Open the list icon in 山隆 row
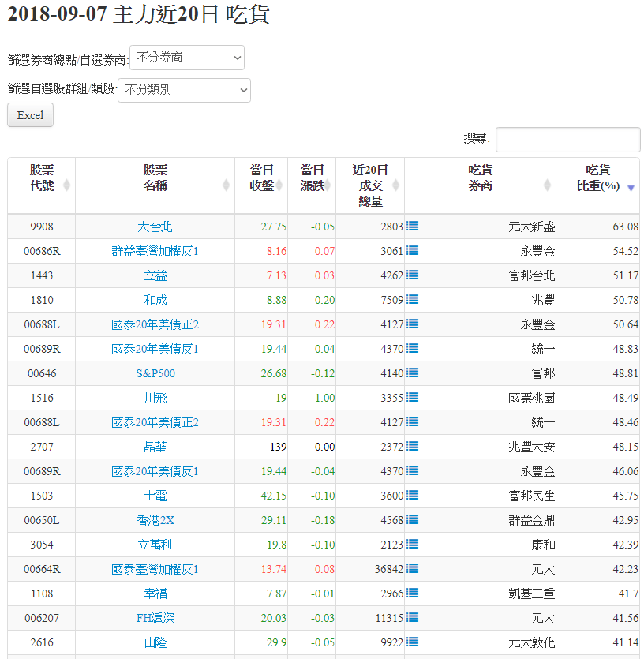The image size is (644, 659). tap(412, 642)
